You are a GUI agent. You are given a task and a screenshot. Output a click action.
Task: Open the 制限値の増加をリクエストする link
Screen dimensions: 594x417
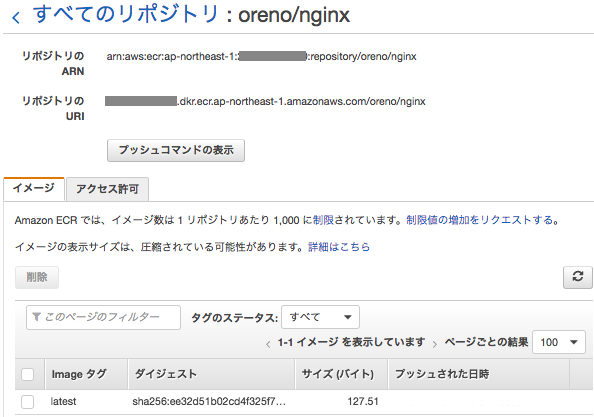click(x=479, y=220)
